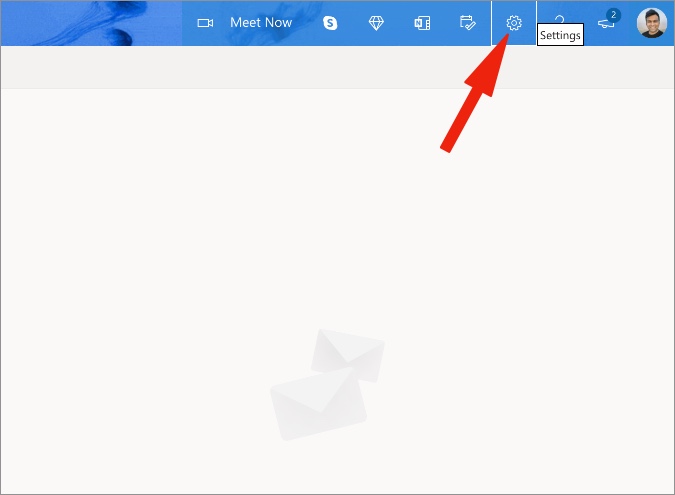Open the My Day calendar icon
This screenshot has width=675, height=495.
468,23
